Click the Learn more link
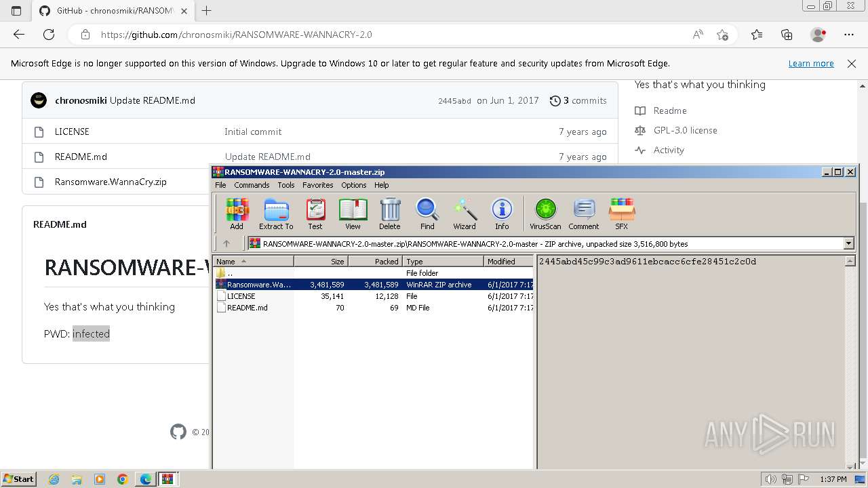The image size is (868, 488). [x=811, y=63]
